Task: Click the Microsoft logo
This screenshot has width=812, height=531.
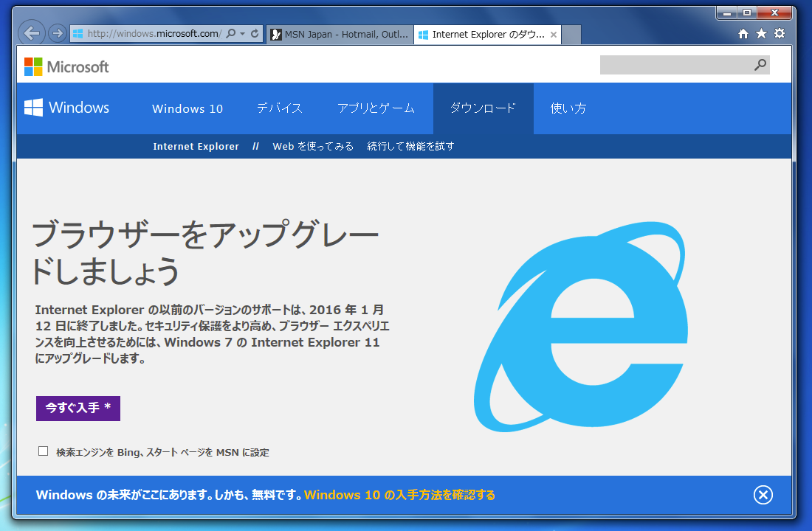Action: [66, 67]
